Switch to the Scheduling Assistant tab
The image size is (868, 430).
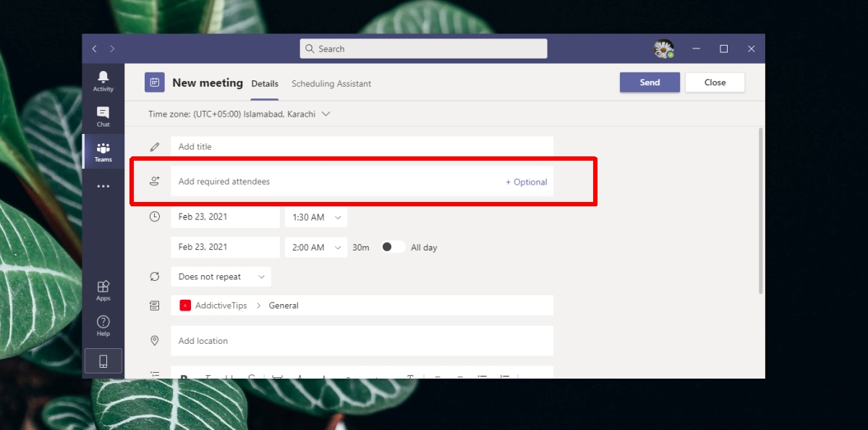pyautogui.click(x=331, y=84)
